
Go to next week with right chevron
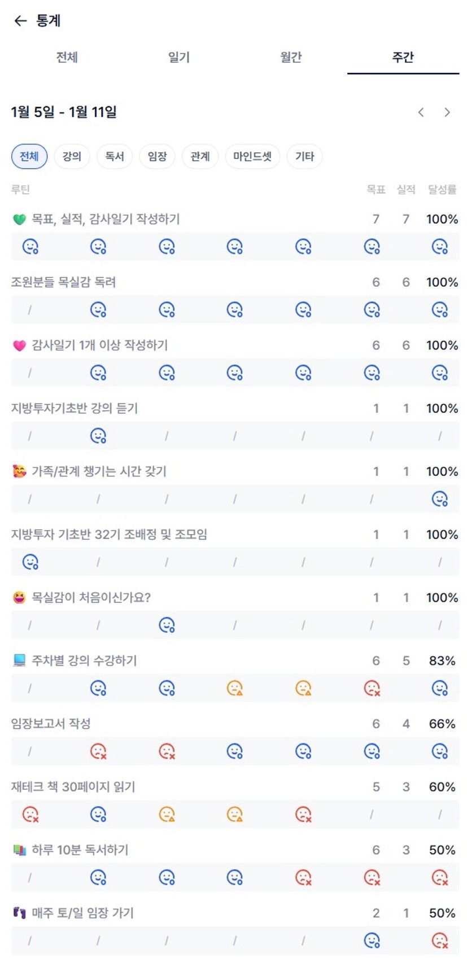coord(447,112)
